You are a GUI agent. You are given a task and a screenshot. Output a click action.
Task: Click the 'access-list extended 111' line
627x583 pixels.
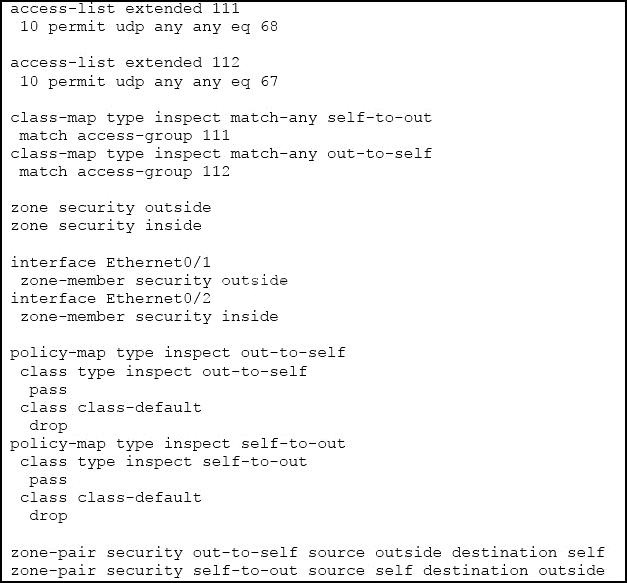(x=125, y=8)
